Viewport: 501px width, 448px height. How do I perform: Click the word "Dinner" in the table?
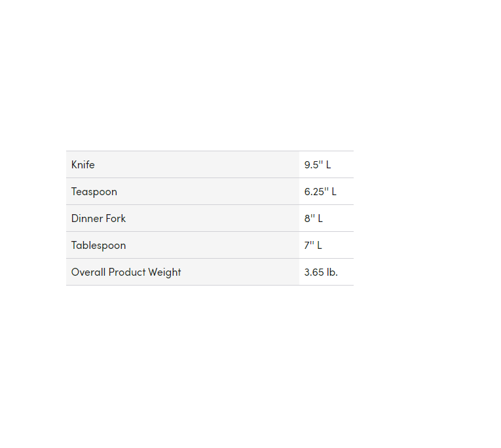(x=86, y=219)
